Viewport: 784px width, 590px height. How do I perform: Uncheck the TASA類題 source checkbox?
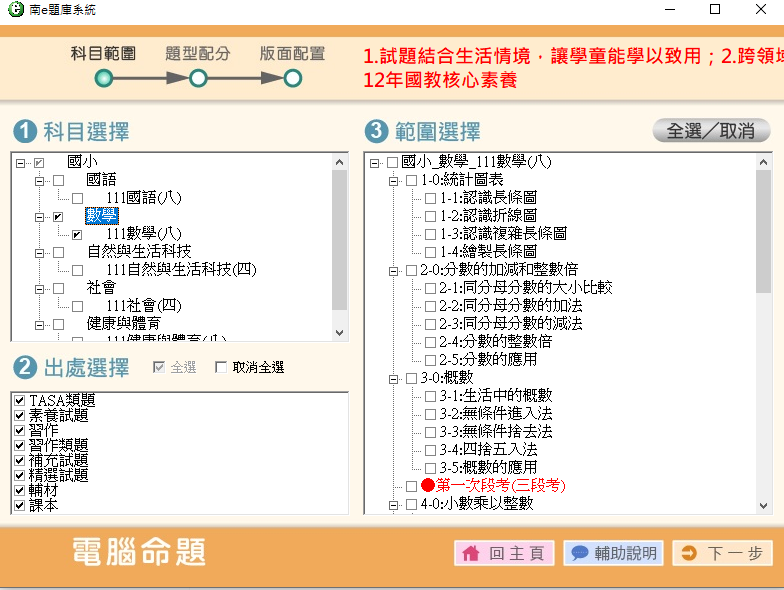tap(19, 401)
